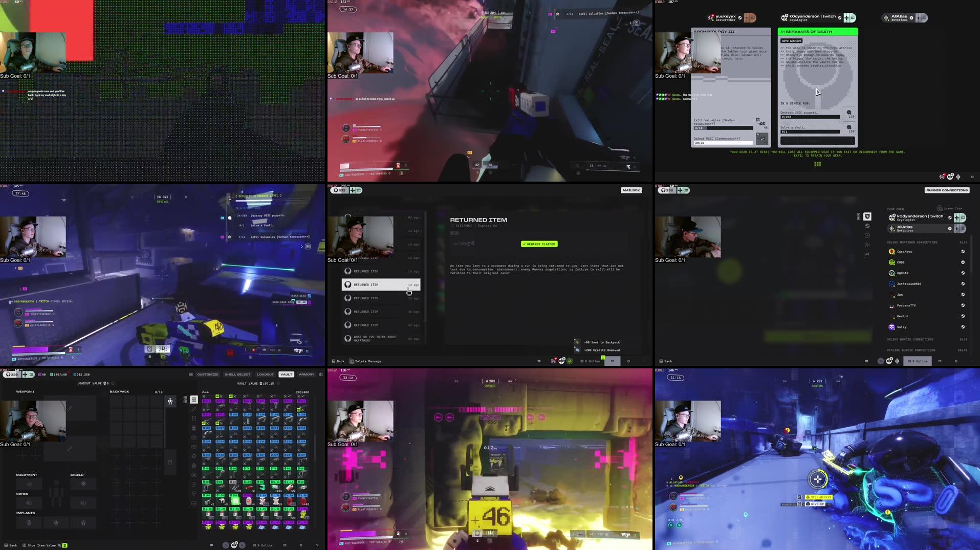The height and width of the screenshot is (550, 980).
Task: Collapse ONLINE MARATHON CONNECTIONS section
Action: [926, 243]
